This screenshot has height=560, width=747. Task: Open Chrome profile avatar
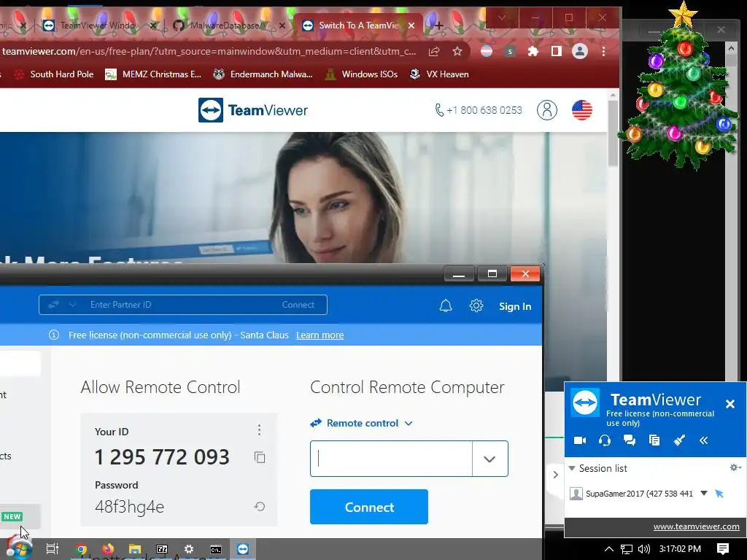click(580, 52)
